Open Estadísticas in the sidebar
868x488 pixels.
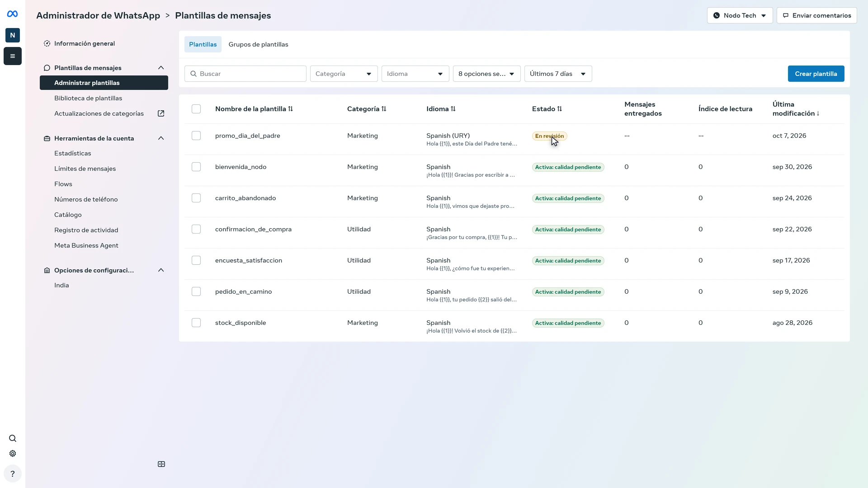(73, 153)
